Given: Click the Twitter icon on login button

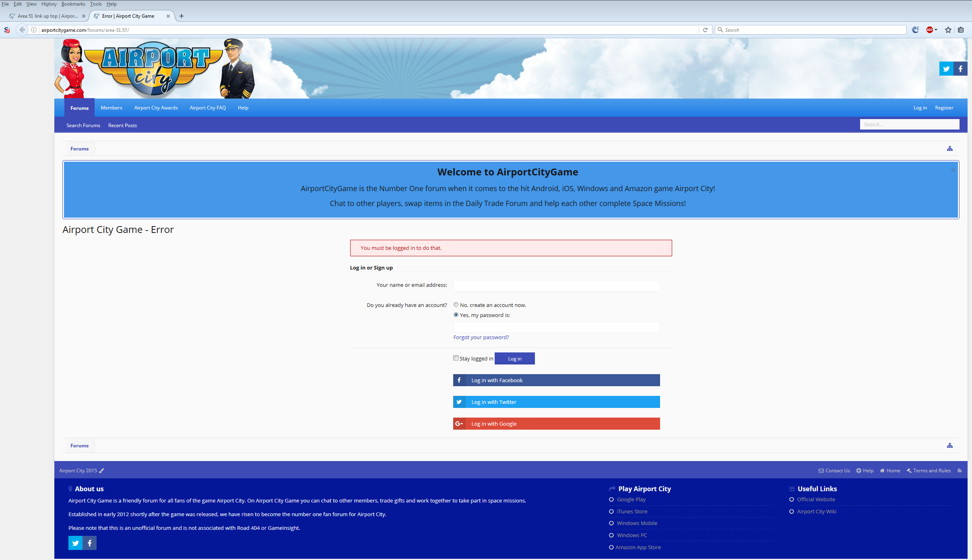Looking at the screenshot, I should pos(459,402).
